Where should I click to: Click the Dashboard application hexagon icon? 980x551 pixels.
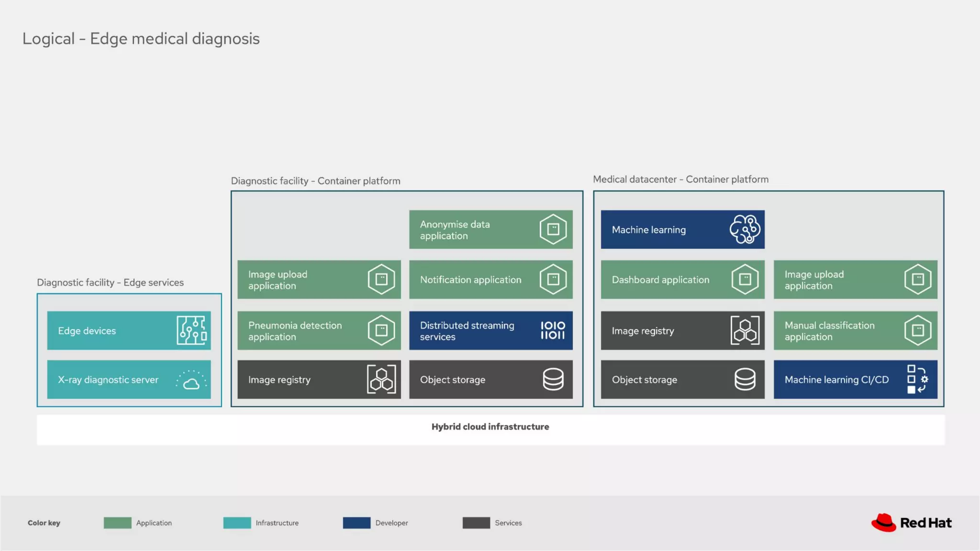tap(745, 279)
